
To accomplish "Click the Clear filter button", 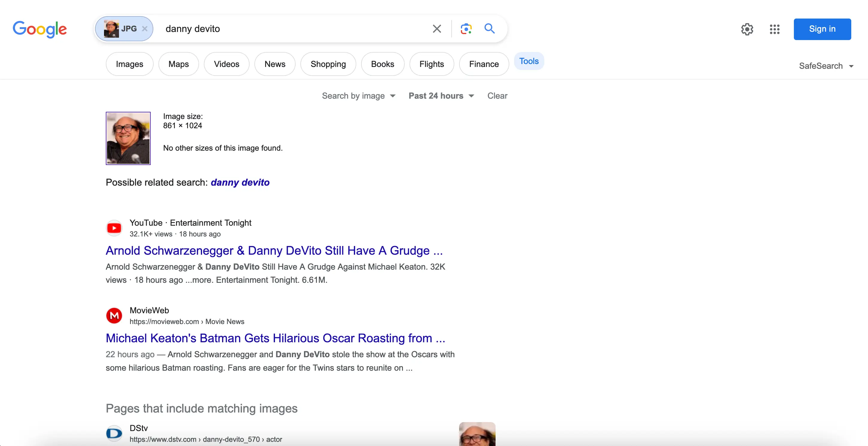I will (496, 96).
